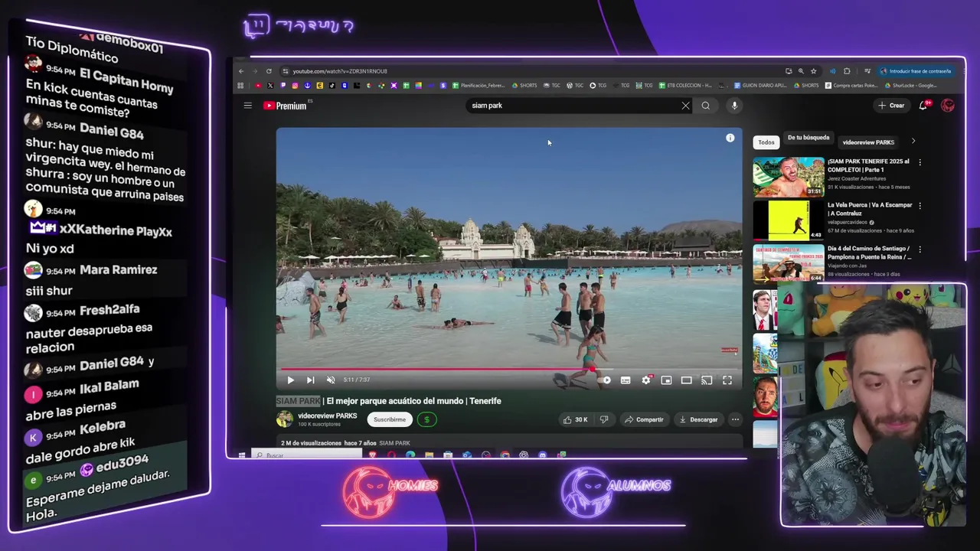Switch to theater mode icon
This screenshot has width=980, height=551.
coord(687,380)
